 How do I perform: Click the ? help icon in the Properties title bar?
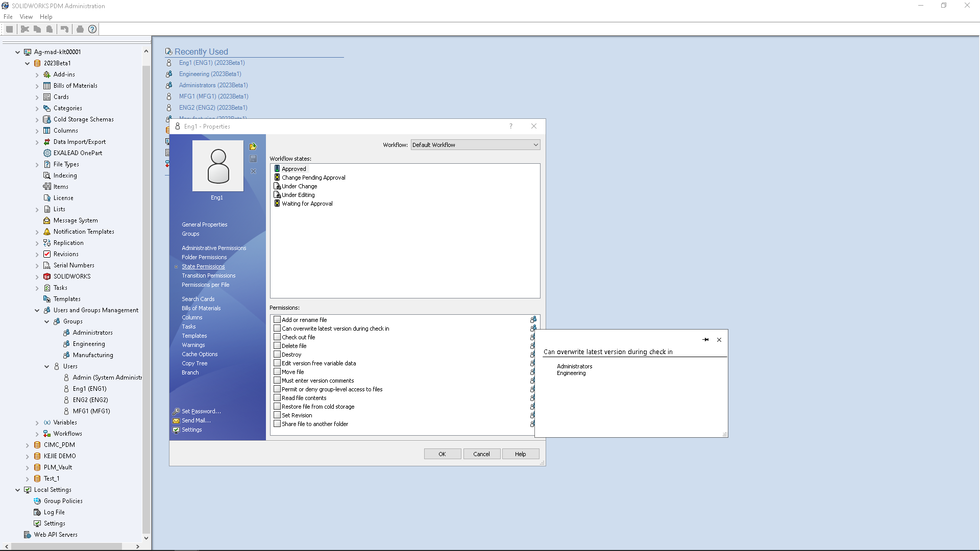[x=510, y=126]
